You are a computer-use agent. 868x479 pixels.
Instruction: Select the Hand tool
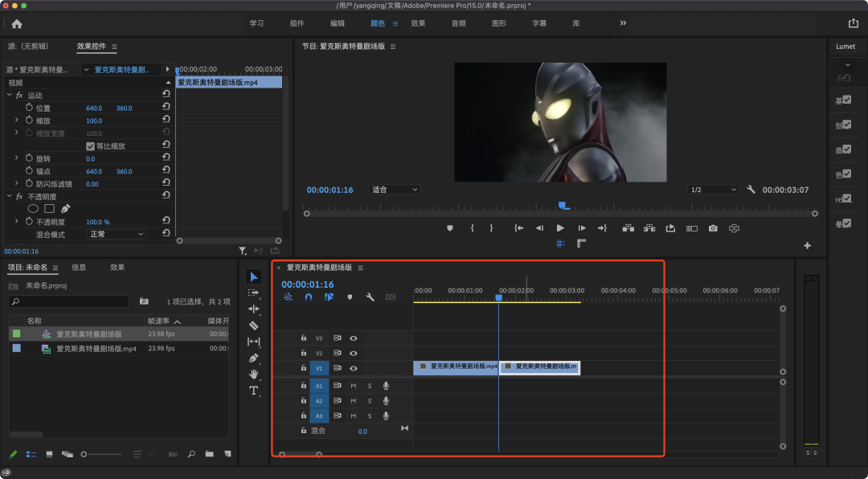(253, 375)
